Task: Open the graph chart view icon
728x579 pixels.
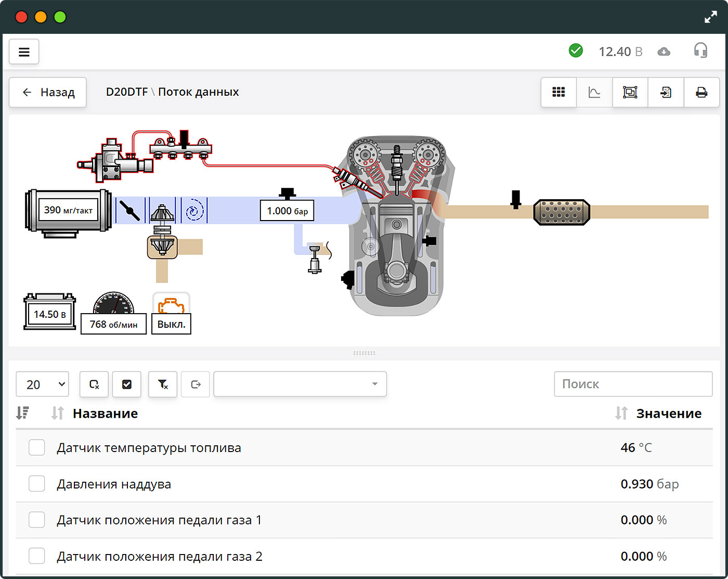Action: click(594, 92)
